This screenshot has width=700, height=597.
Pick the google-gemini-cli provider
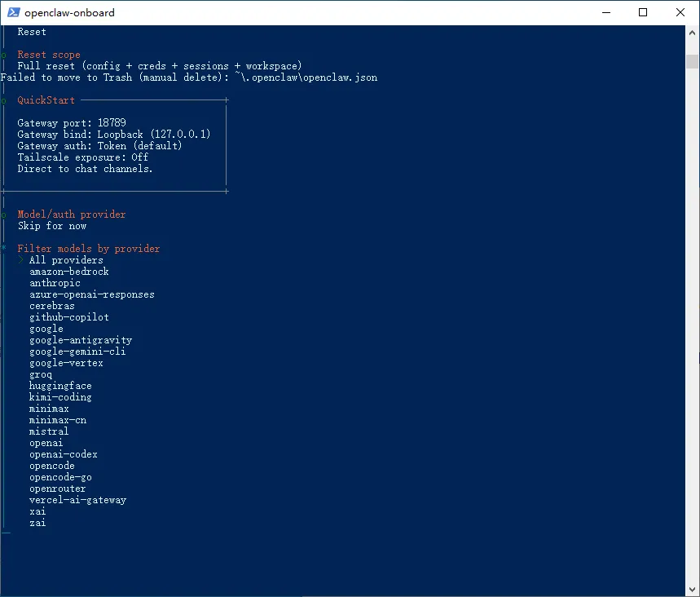(x=77, y=352)
